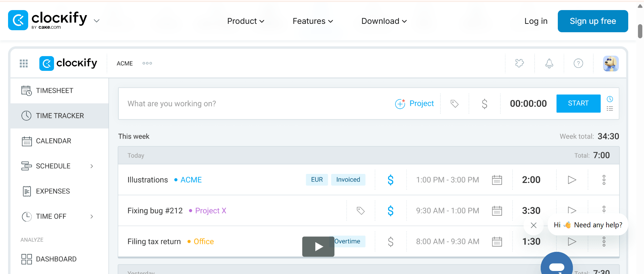Click the ACME workspace name
The height and width of the screenshot is (274, 644).
coord(125,63)
